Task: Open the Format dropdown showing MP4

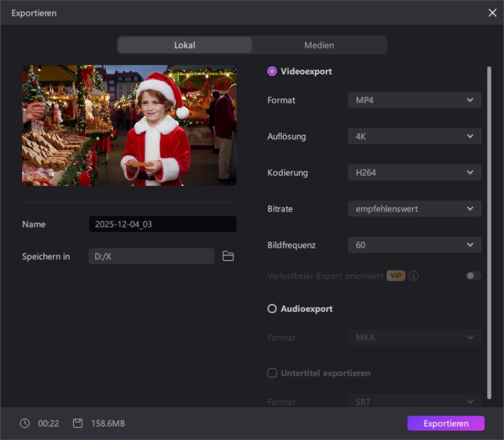Action: (x=415, y=100)
